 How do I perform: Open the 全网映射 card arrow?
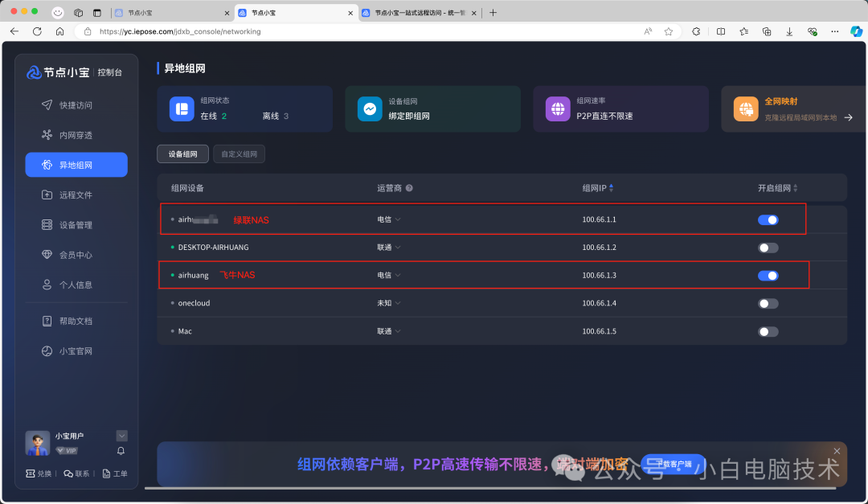click(x=848, y=117)
